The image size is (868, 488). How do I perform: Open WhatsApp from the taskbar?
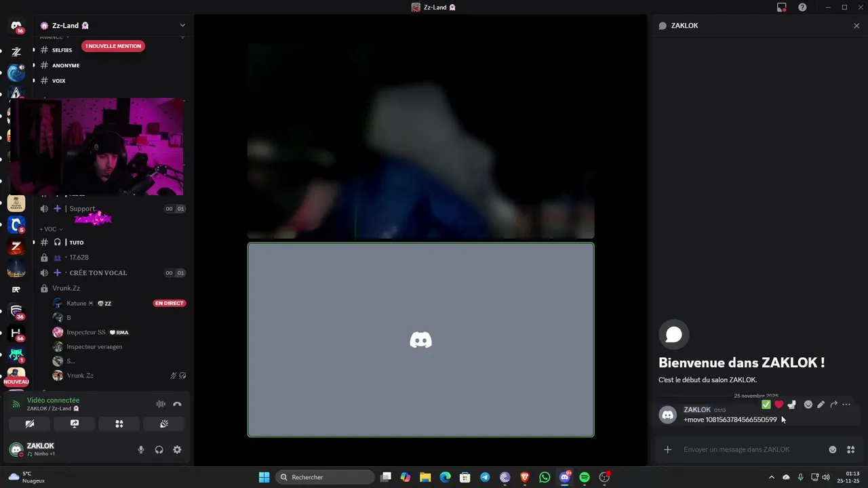(545, 477)
